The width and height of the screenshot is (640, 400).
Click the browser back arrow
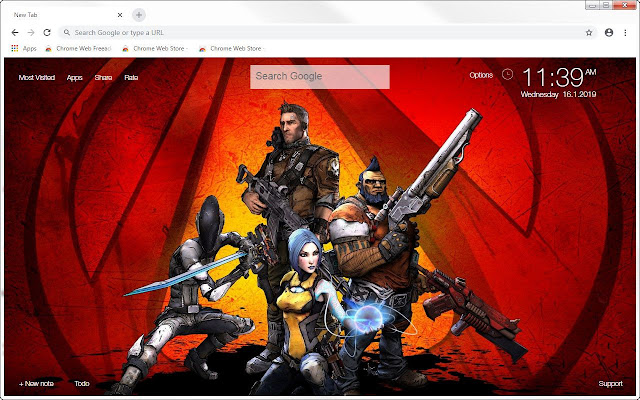(x=15, y=32)
